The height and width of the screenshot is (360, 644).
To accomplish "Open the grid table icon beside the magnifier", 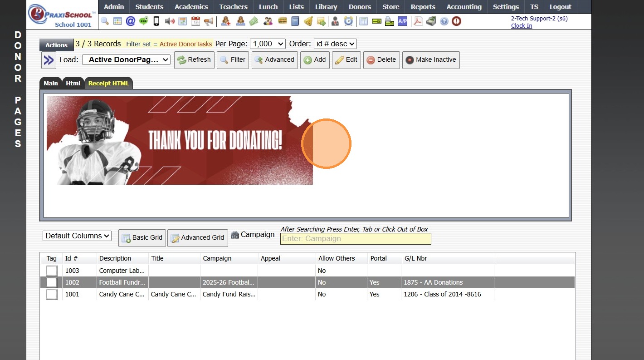I will pyautogui.click(x=117, y=21).
